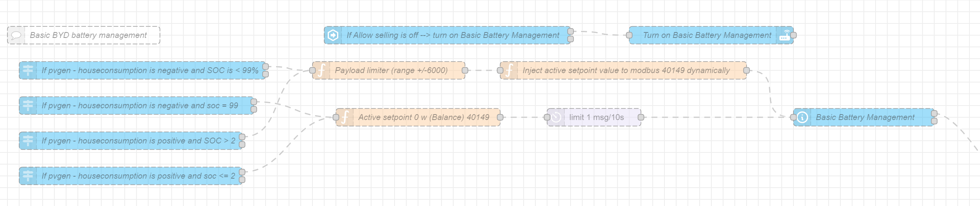The height and width of the screenshot is (206, 980).
Task: Click the output port of the Payload limiter node
Action: (x=465, y=70)
